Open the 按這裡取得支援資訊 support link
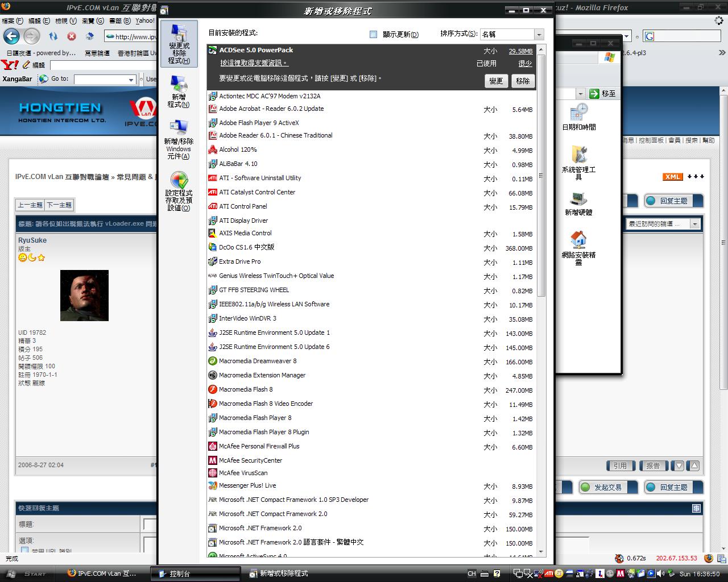Viewport: 728px width, 582px height. [x=254, y=63]
